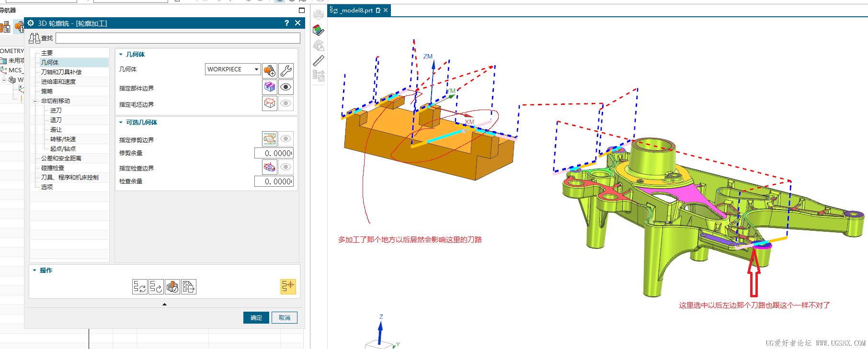
Task: Select 刀具、程序和机床控制 in the dialog tree
Action: 70,178
